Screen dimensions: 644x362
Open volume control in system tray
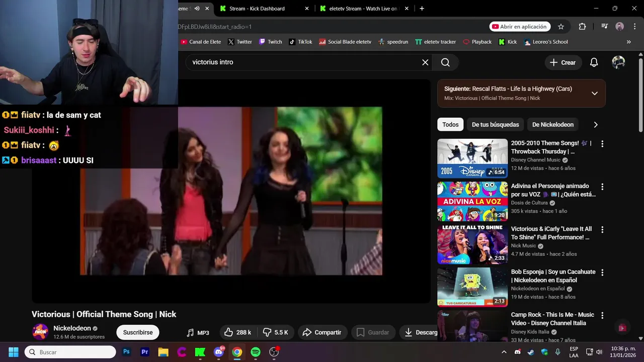[x=599, y=352]
